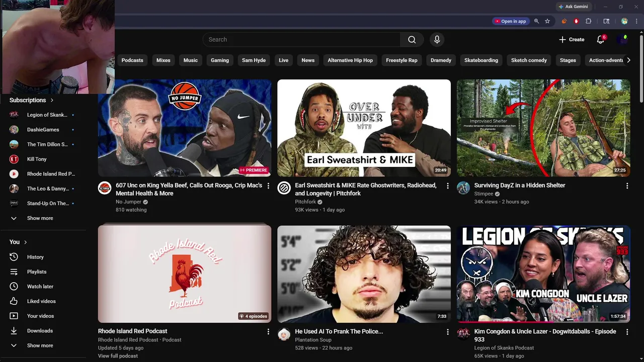This screenshot has width=644, height=362.
Task: Click the browser zoom magnifier icon
Action: [536, 21]
